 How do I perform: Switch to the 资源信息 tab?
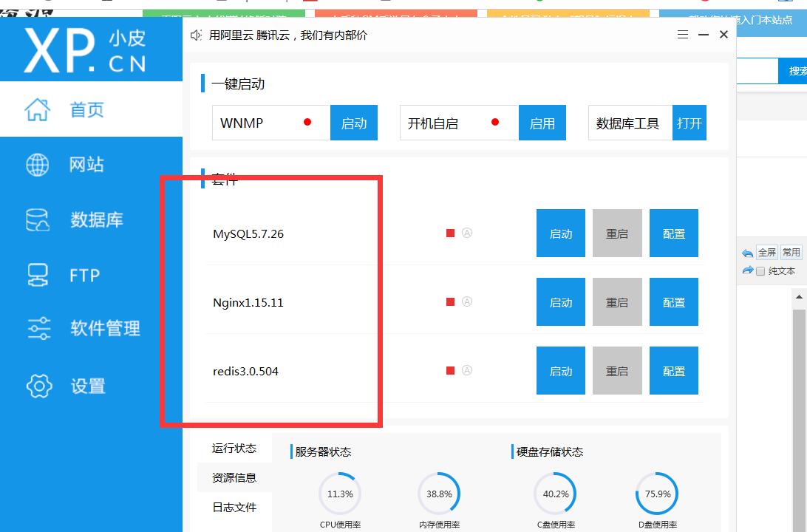coord(234,477)
